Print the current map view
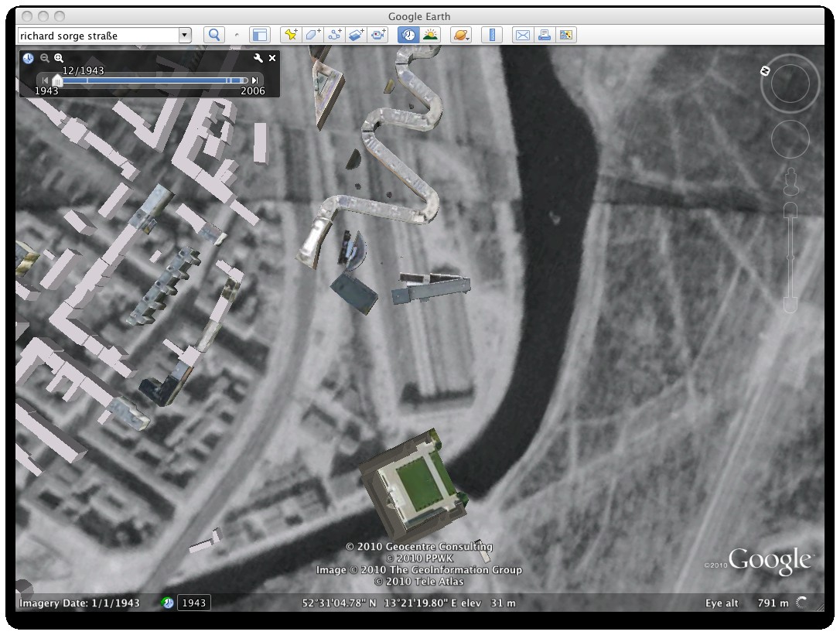This screenshot has width=840, height=635. coord(545,35)
